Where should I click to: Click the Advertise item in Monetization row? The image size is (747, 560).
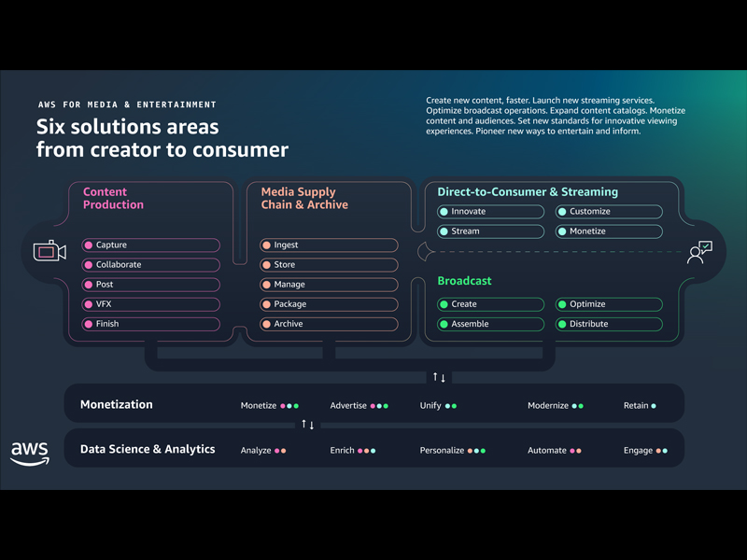348,406
